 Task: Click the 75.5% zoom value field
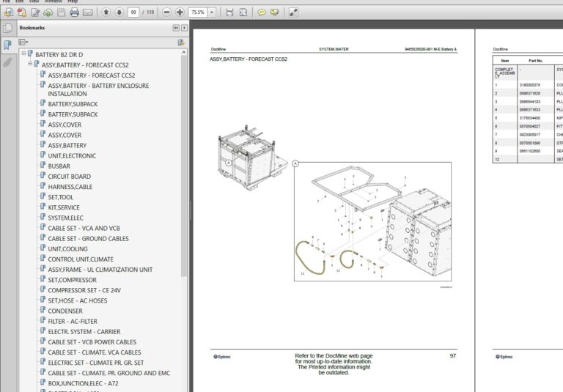click(198, 12)
